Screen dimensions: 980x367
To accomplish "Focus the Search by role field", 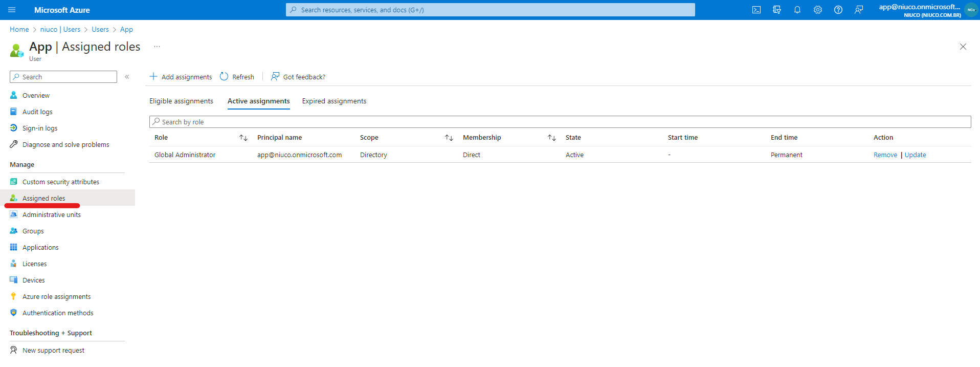I will 560,122.
